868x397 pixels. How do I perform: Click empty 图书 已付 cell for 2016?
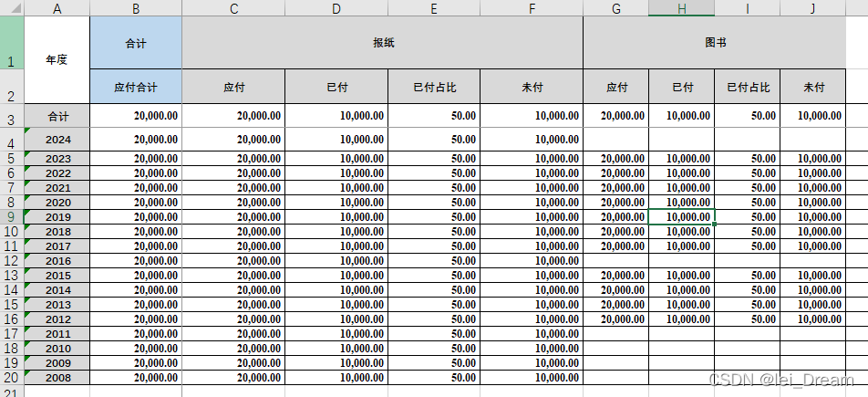[x=681, y=261]
